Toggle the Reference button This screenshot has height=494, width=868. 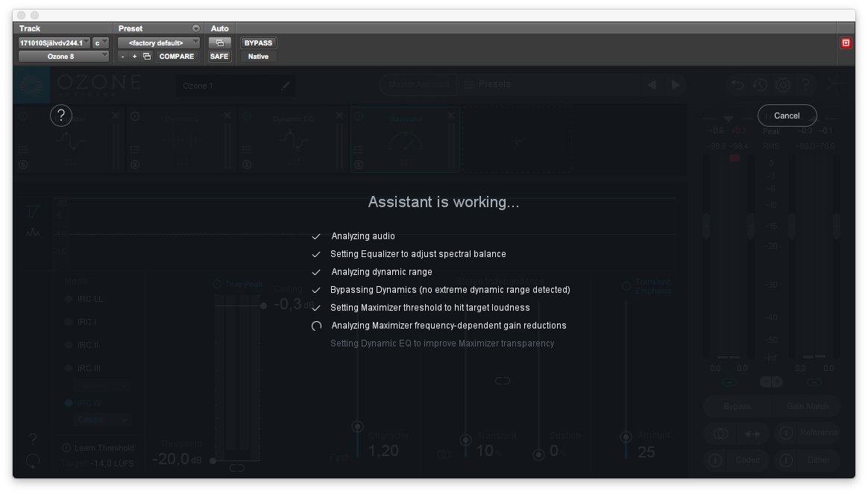coord(807,433)
